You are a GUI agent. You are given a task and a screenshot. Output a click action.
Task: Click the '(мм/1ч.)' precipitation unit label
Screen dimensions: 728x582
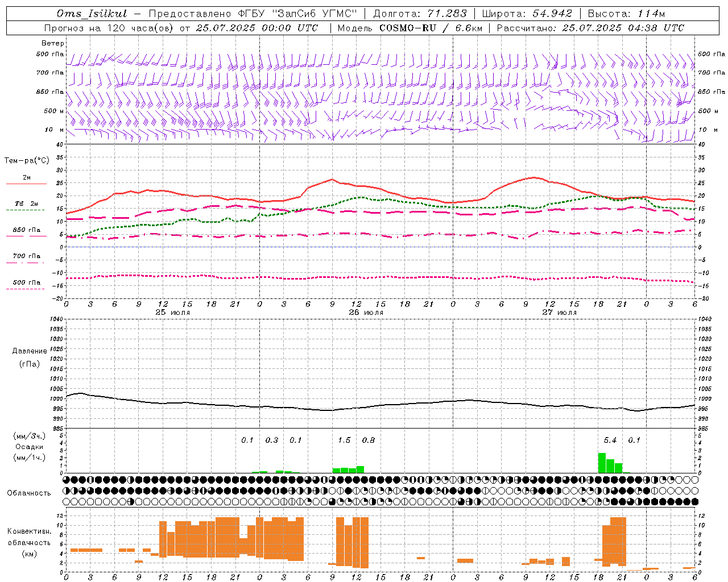coord(30,457)
